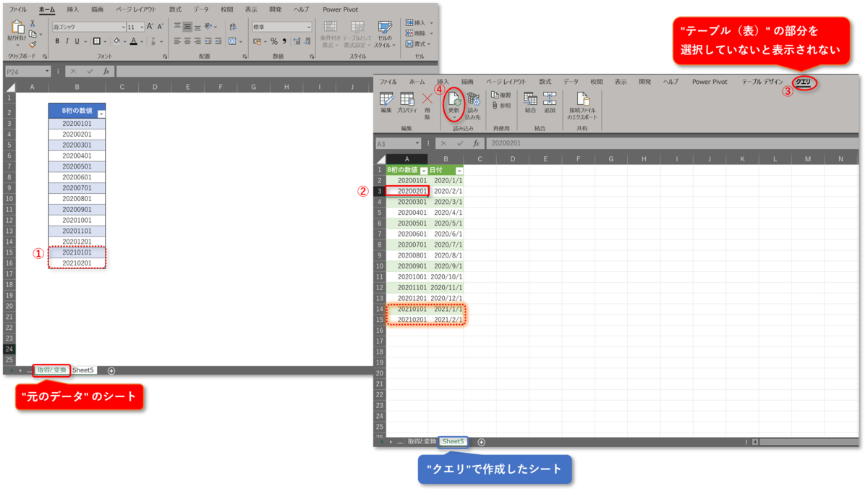Click the Comma Style icon
Viewport: 868px width, 489px height.
(x=284, y=41)
